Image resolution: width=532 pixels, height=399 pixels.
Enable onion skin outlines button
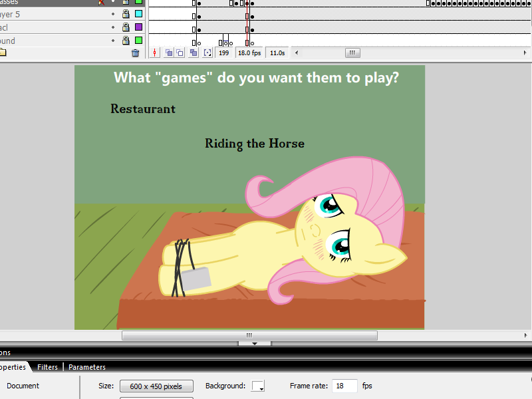click(180, 53)
